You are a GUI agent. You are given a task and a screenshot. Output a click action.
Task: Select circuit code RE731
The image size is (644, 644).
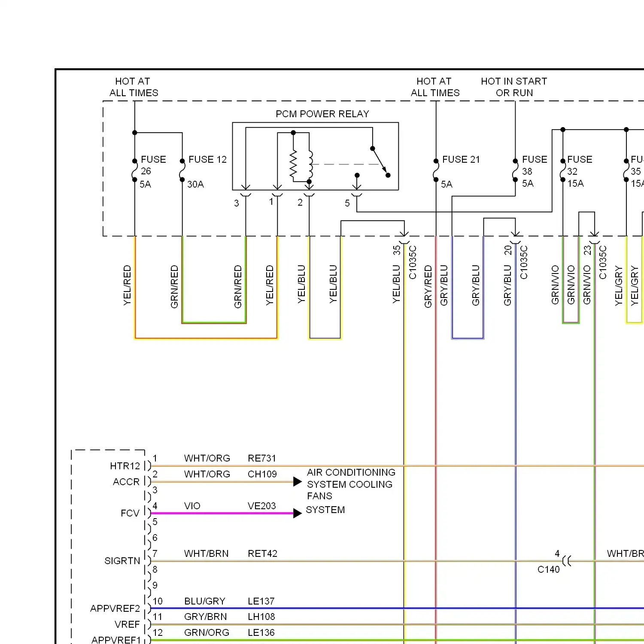[262, 458]
